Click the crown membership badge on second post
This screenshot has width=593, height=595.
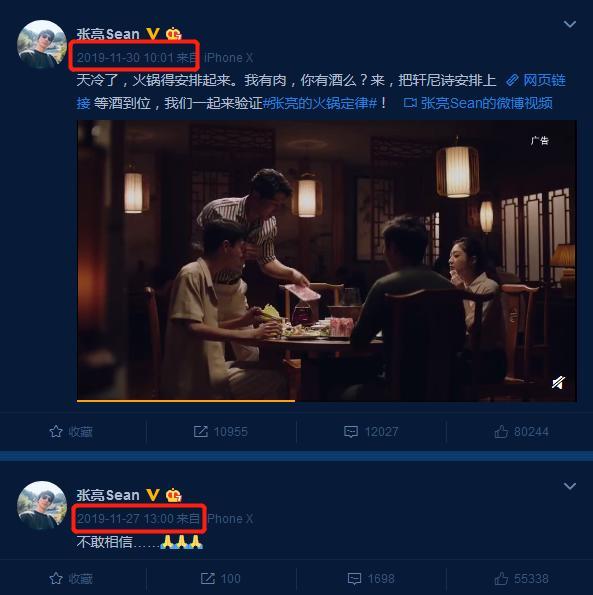(x=173, y=495)
